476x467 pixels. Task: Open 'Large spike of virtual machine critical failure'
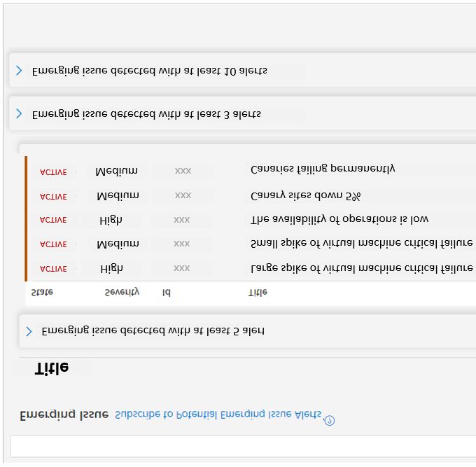coord(362,268)
